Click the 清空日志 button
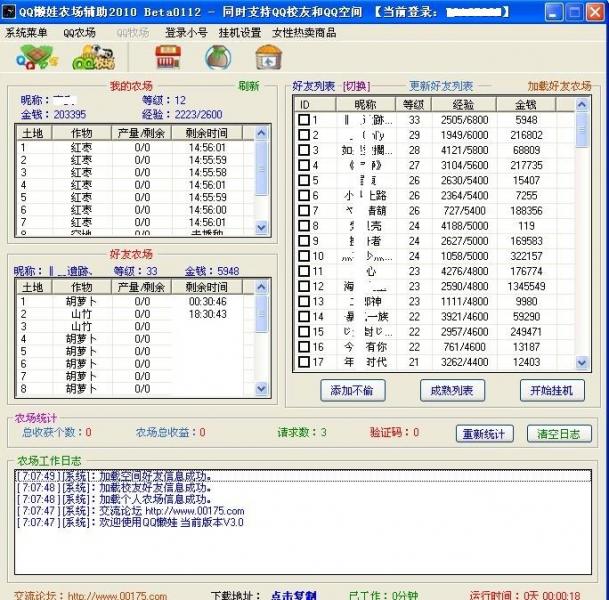The height and width of the screenshot is (600, 609). [x=559, y=434]
